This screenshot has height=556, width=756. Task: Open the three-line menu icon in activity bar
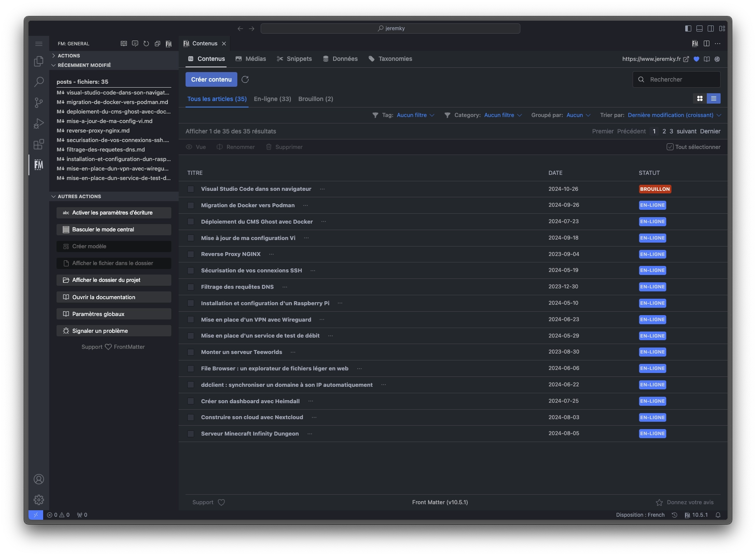39,44
